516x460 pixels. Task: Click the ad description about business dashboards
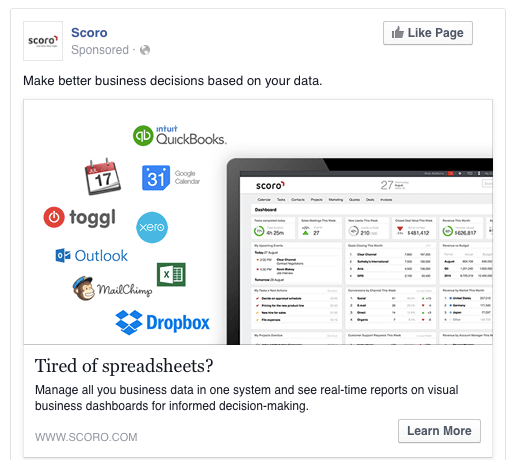[x=247, y=398]
